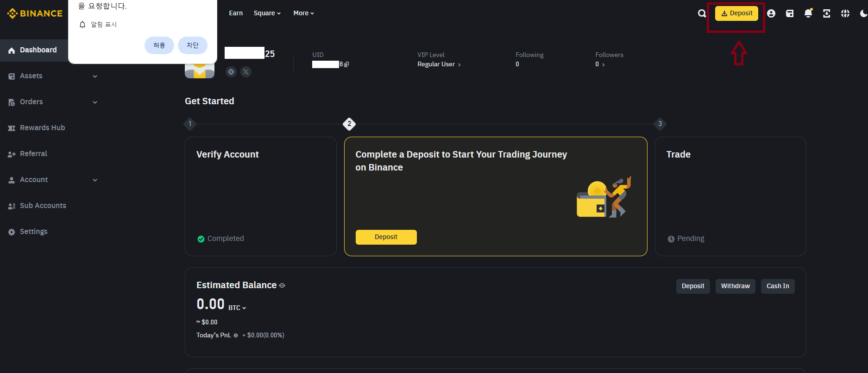Click the Account person icon in sidebar

[12, 180]
